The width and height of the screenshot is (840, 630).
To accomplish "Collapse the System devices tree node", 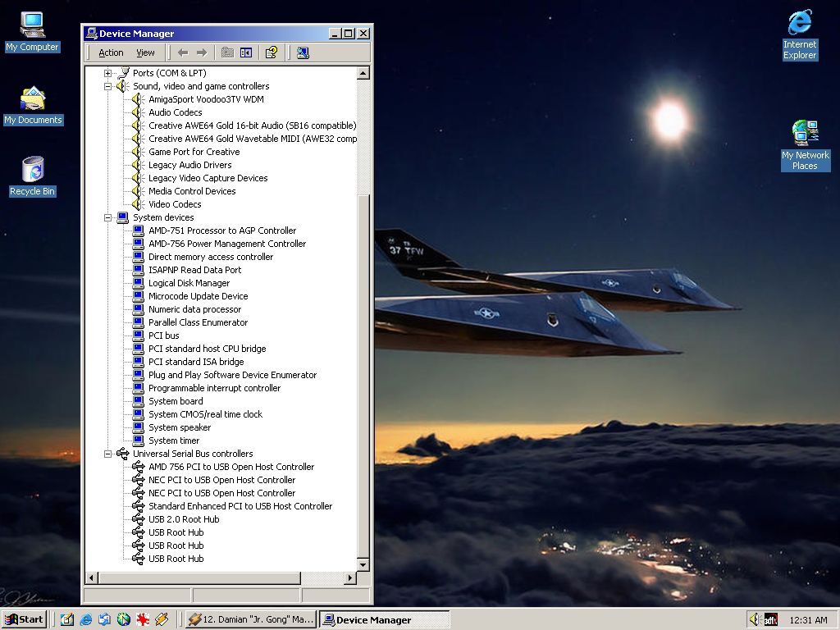I will (107, 217).
